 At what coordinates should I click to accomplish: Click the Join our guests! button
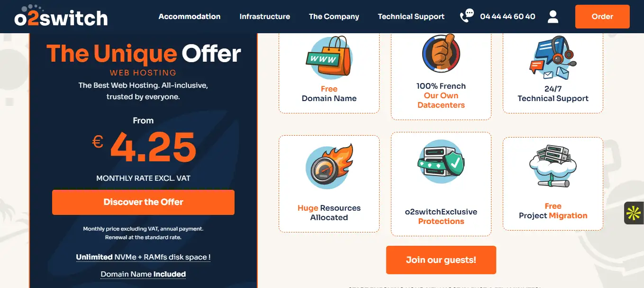coord(441,260)
